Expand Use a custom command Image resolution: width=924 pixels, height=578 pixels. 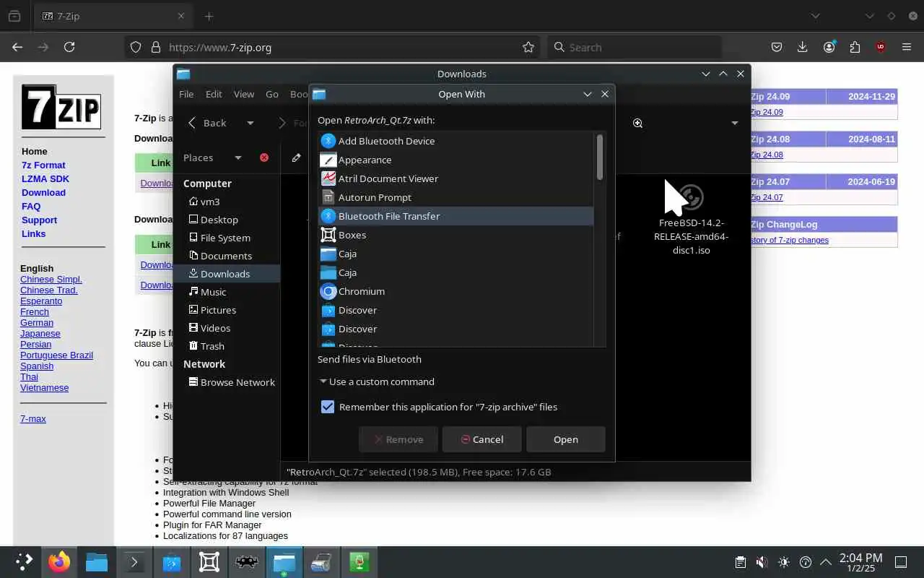376,381
